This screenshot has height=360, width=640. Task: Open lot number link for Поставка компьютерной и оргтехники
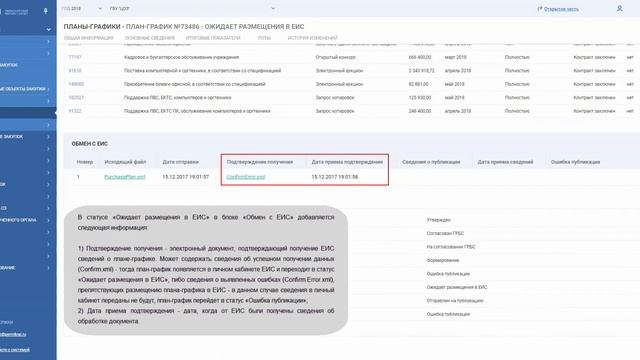click(75, 71)
